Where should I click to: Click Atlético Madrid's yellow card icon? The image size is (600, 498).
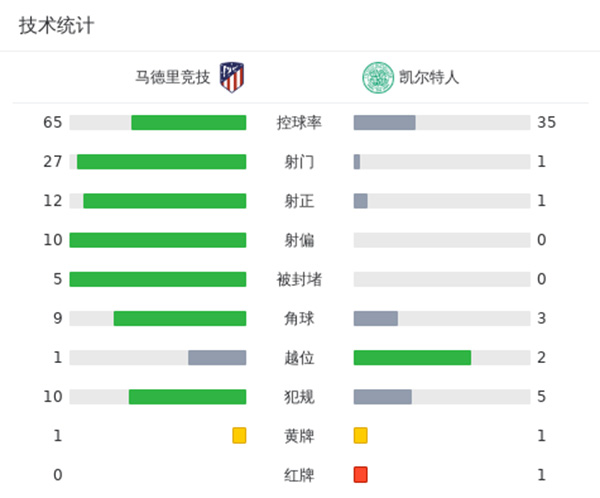coord(239,435)
